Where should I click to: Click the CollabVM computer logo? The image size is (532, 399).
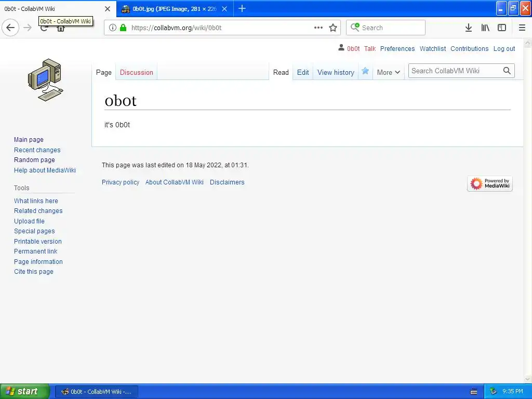click(46, 79)
